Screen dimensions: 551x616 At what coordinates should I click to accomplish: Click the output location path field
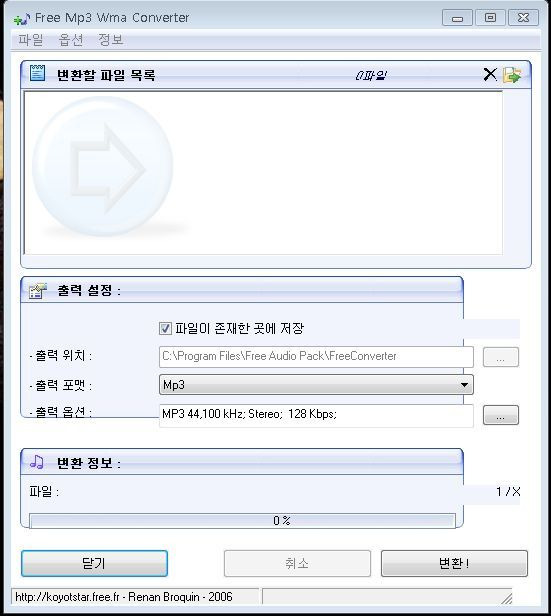tap(316, 357)
